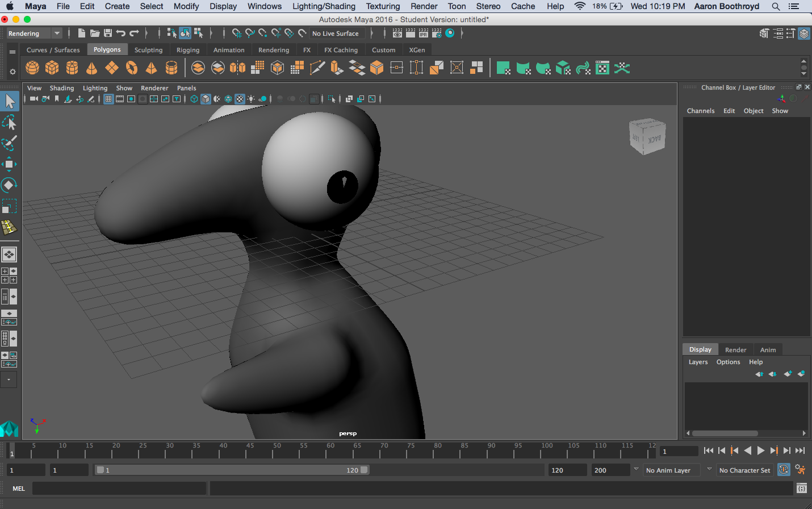Open the No Character Set dropdown
The width and height of the screenshot is (812, 509).
744,470
